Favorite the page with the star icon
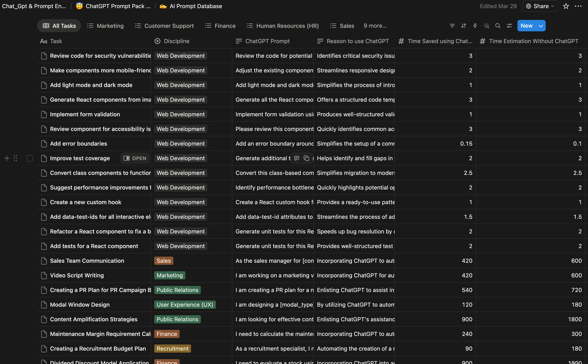 tap(566, 6)
